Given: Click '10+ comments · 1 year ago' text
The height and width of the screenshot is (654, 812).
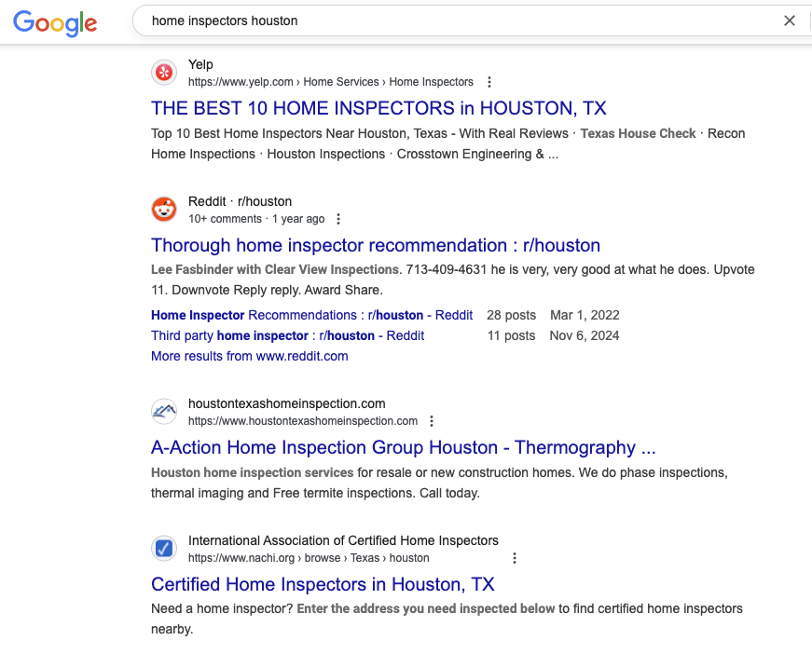Looking at the screenshot, I should pyautogui.click(x=256, y=219).
